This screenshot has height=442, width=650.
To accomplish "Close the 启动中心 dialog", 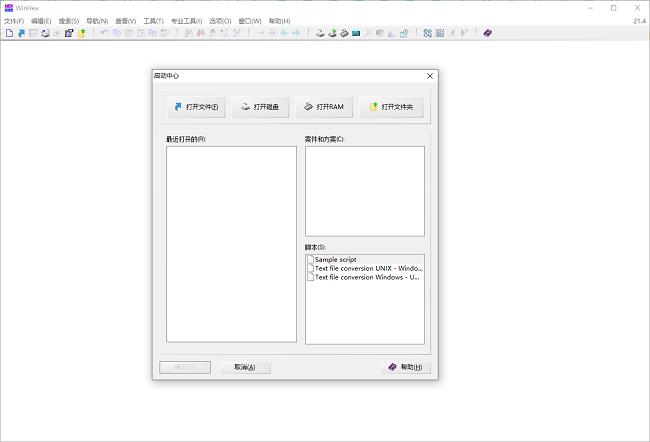I will tap(430, 76).
